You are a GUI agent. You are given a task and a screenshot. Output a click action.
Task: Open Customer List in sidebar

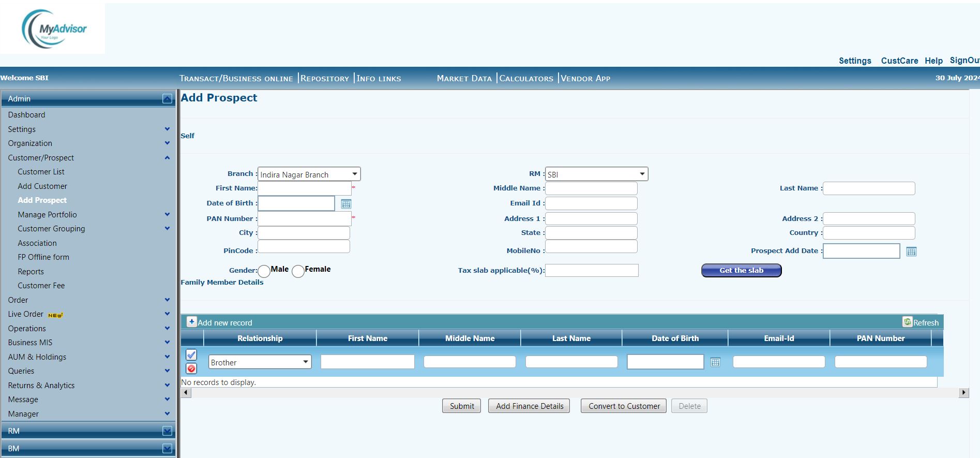(x=41, y=172)
